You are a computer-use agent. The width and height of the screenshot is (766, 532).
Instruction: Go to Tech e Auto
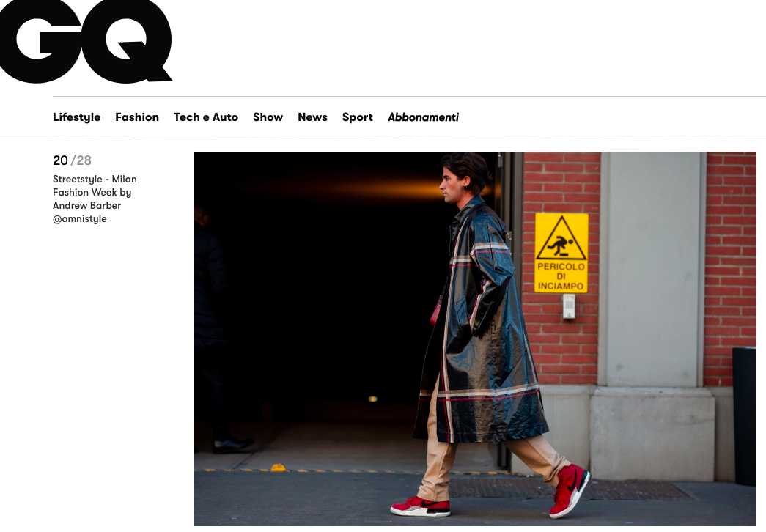[x=206, y=117]
